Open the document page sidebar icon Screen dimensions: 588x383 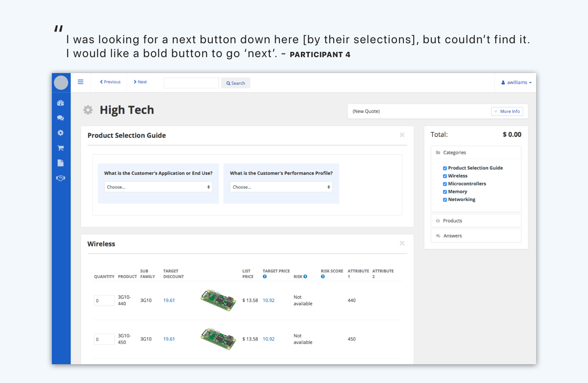pos(60,163)
